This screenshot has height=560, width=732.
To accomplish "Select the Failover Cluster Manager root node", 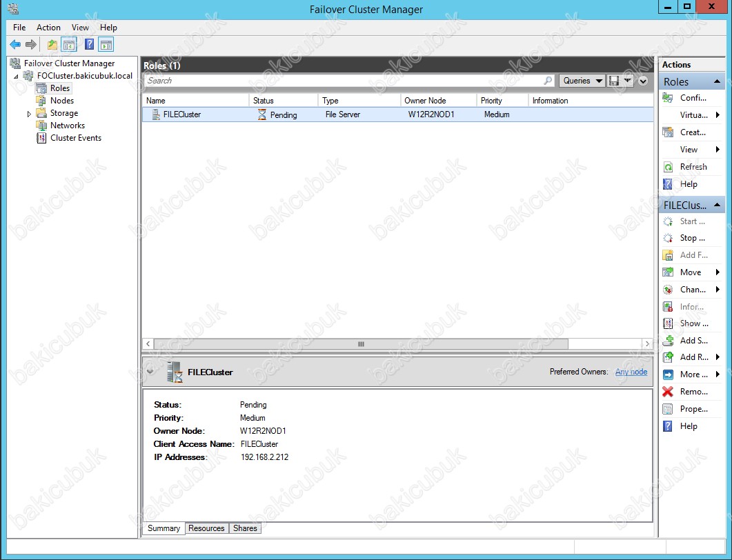I will [69, 63].
